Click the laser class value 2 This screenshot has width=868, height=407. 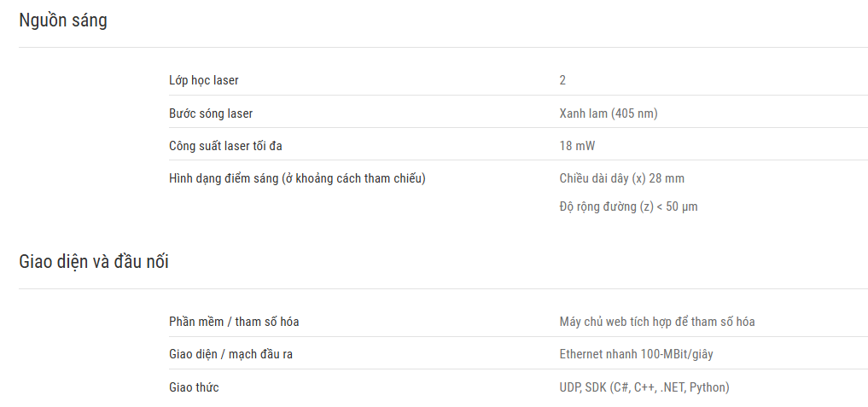(x=562, y=80)
